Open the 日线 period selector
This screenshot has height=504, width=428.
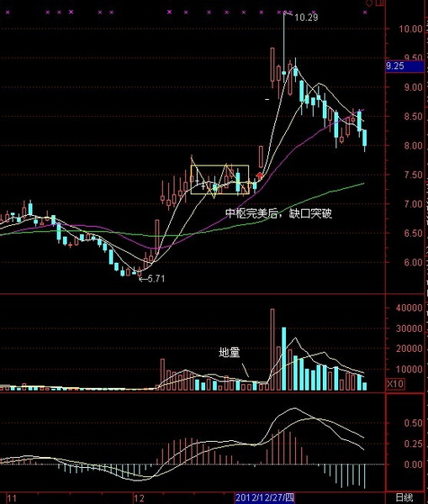[404, 498]
